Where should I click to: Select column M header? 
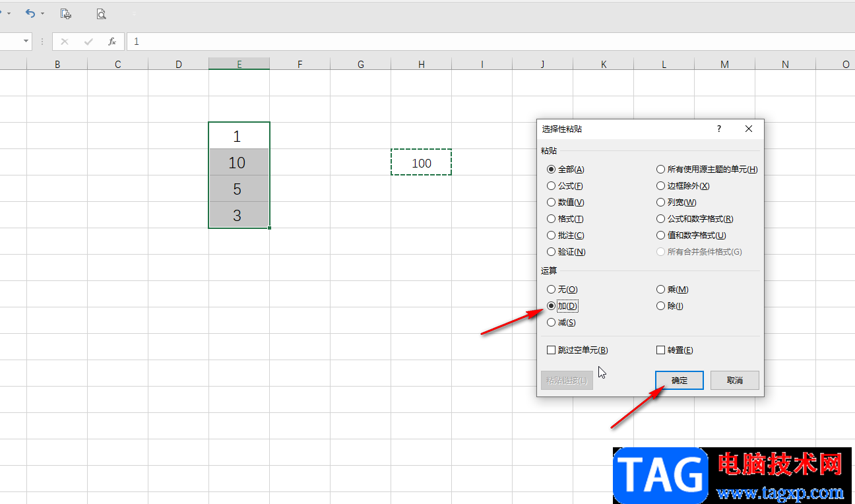725,64
